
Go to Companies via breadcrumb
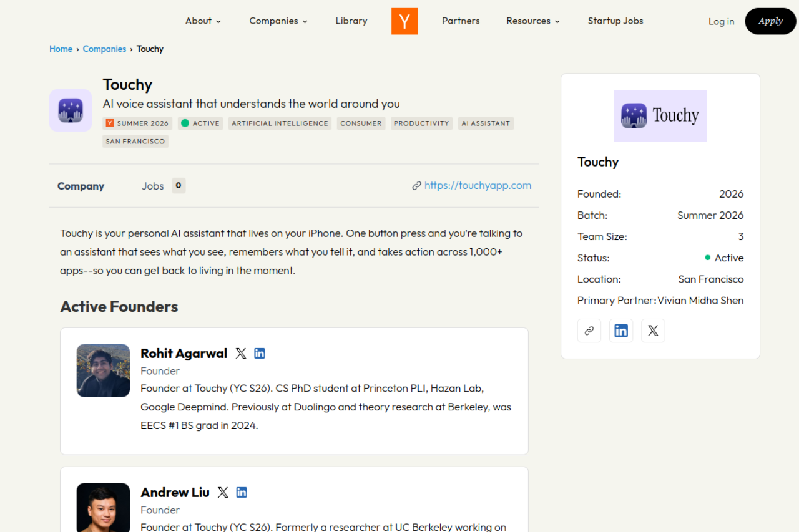(104, 49)
